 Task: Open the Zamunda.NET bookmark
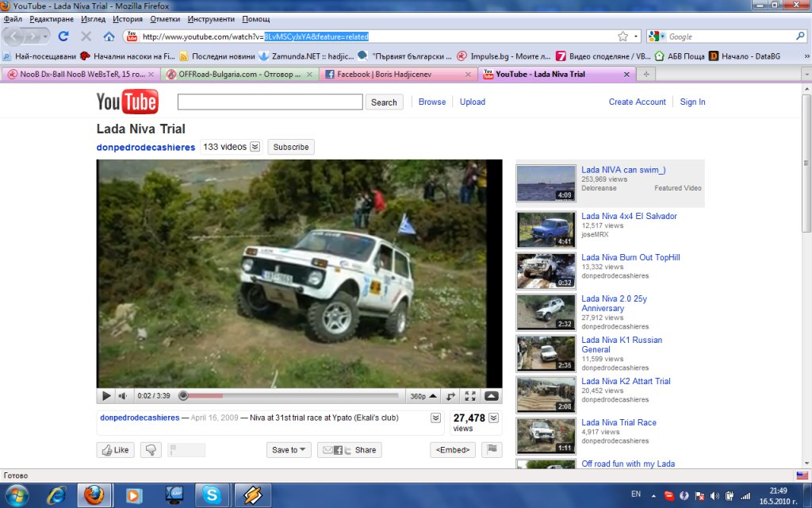[307, 56]
